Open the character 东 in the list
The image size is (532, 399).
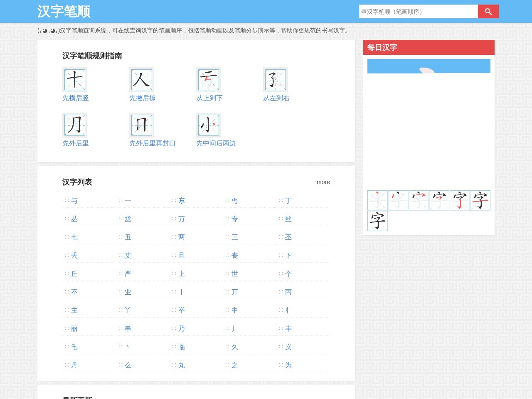tap(182, 201)
